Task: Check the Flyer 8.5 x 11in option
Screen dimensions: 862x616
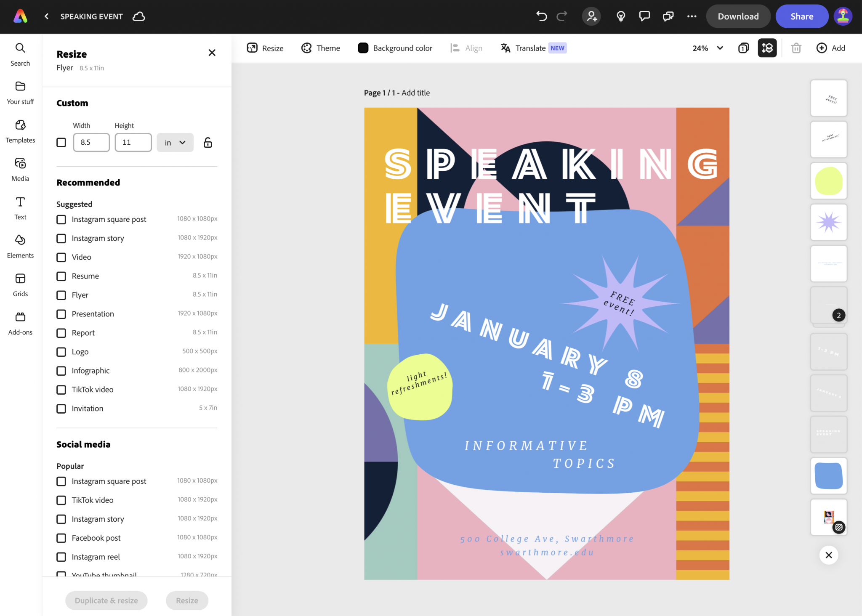Action: pyautogui.click(x=61, y=295)
